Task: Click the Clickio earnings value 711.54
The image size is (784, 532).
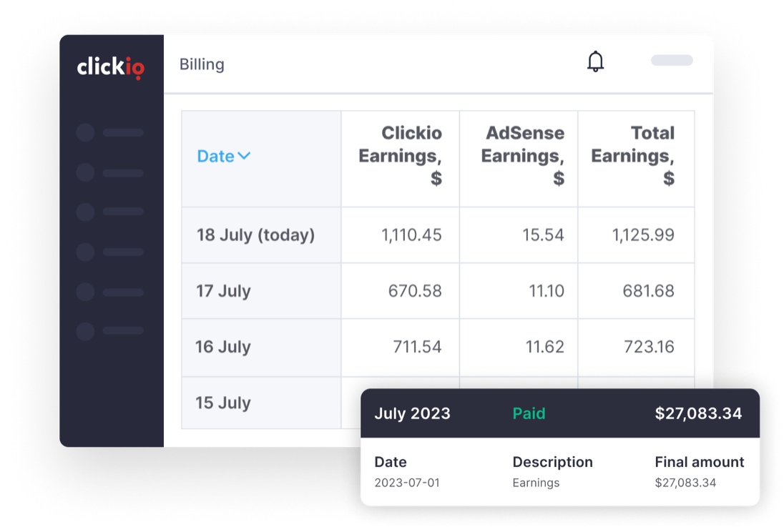Action: pyautogui.click(x=417, y=347)
